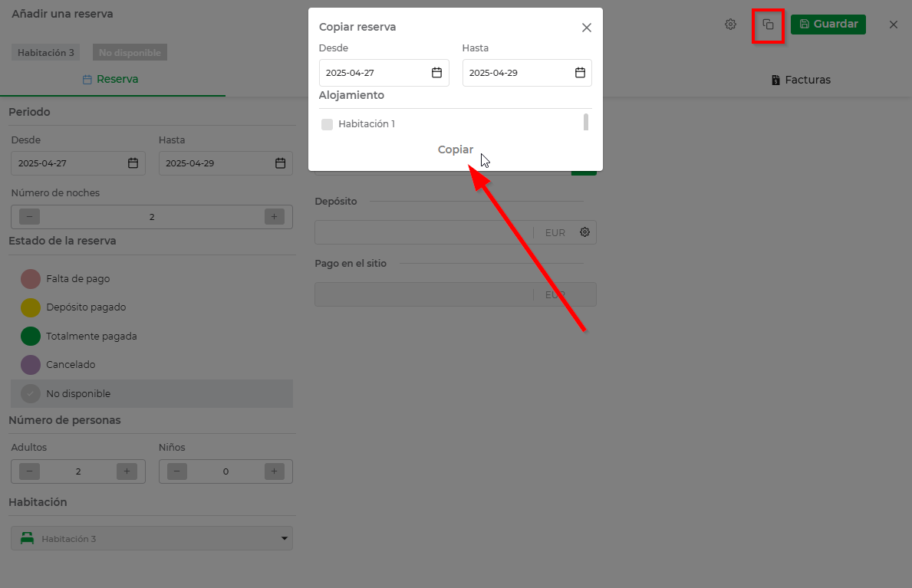Increase Niños count with plus
The image size is (912, 588).
click(275, 471)
